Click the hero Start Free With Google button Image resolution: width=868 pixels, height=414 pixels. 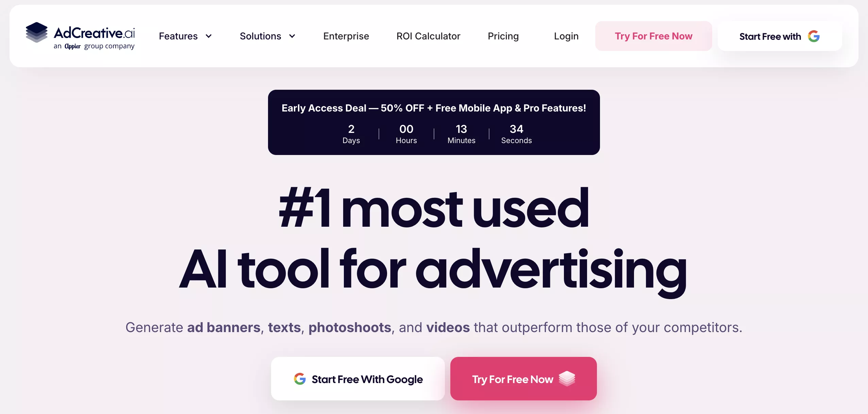point(358,379)
